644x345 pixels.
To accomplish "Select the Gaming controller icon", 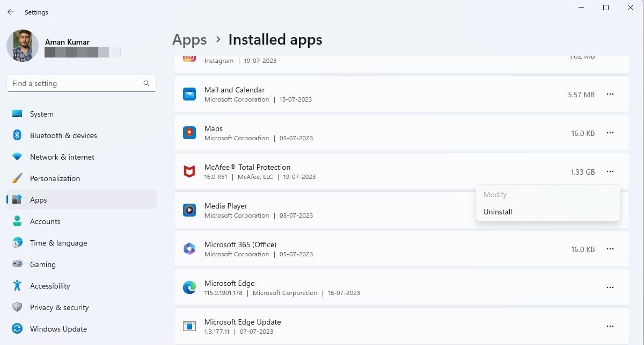I will click(17, 264).
